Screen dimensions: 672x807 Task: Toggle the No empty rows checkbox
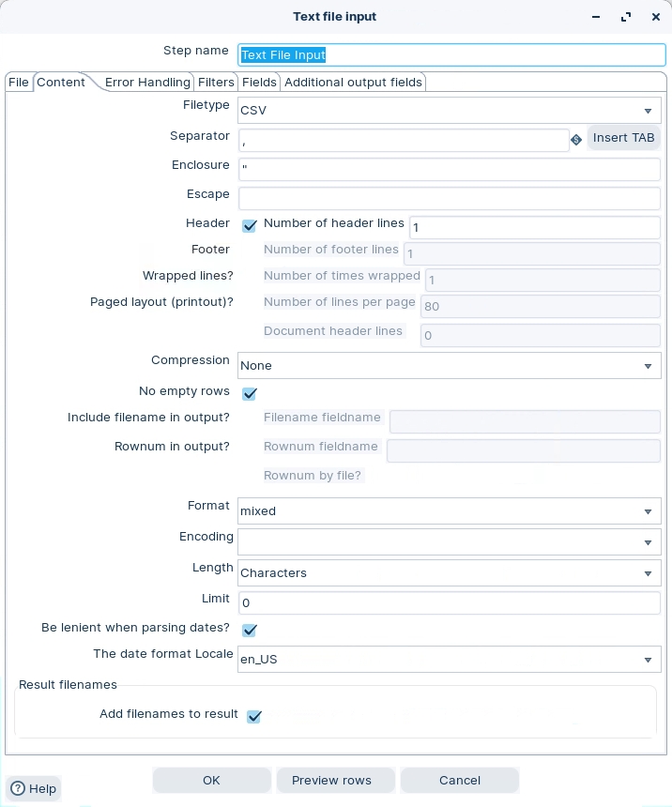click(x=250, y=393)
